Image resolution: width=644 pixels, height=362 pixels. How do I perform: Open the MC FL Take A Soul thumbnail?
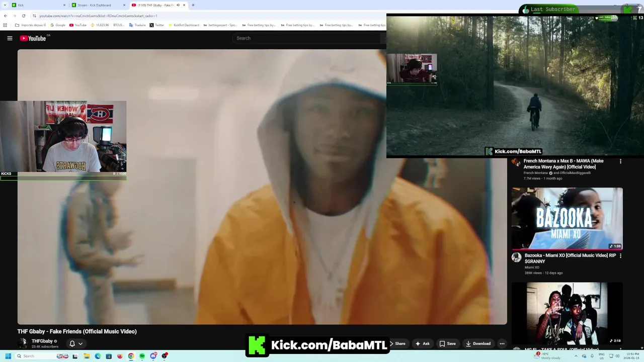pos(567,313)
